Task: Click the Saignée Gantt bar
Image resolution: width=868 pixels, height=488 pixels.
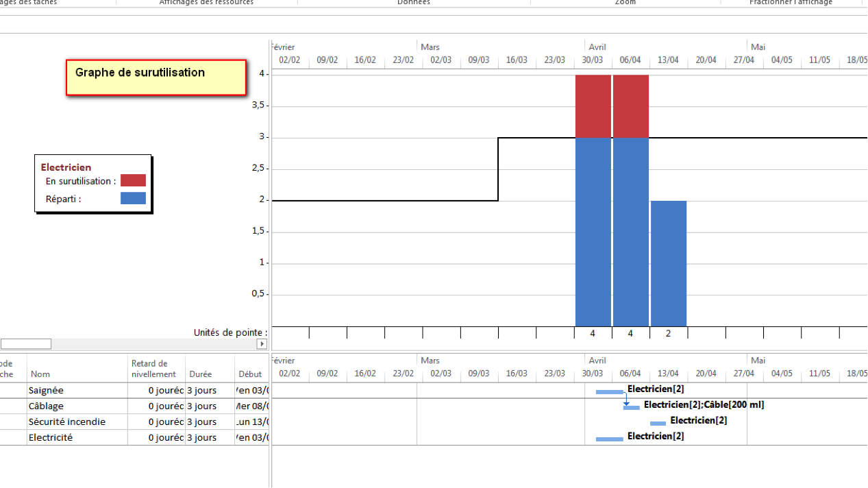Action: pyautogui.click(x=610, y=391)
